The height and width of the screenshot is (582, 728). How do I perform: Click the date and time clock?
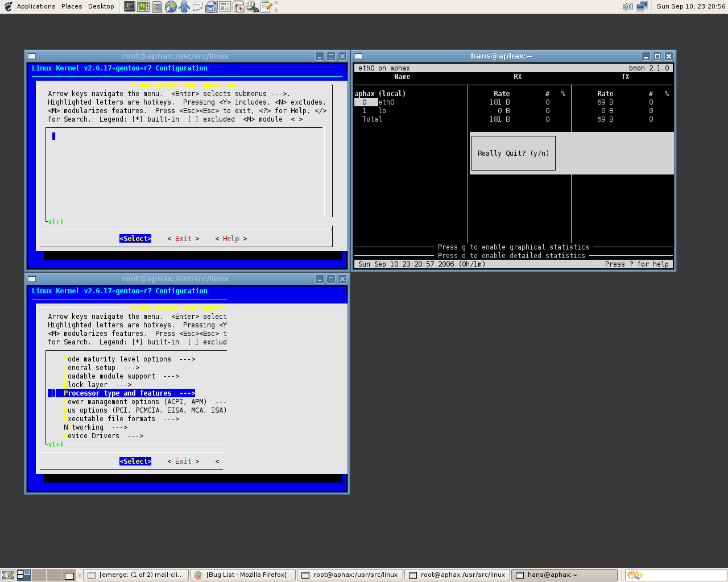[x=691, y=7]
